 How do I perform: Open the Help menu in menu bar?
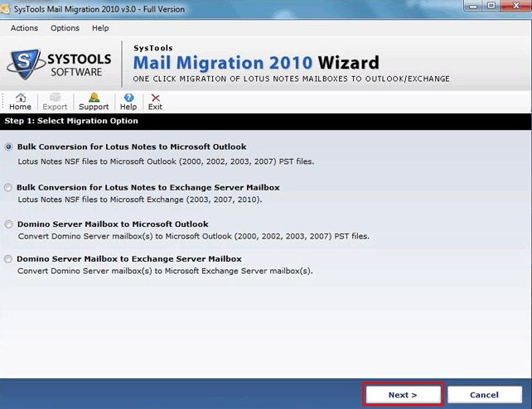100,28
